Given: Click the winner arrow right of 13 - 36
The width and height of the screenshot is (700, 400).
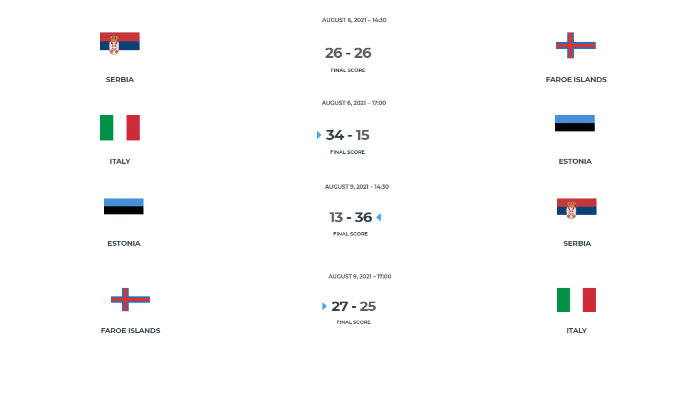Looking at the screenshot, I should 379,217.
